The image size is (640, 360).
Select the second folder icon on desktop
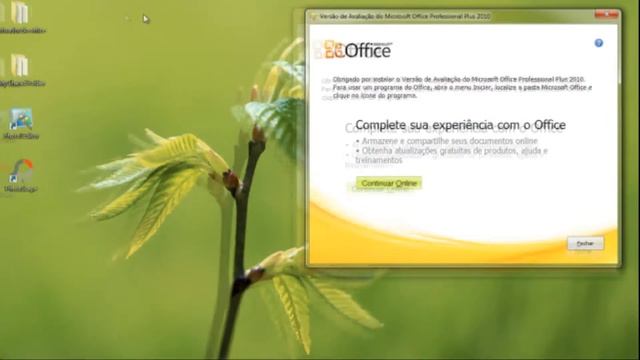point(19,65)
